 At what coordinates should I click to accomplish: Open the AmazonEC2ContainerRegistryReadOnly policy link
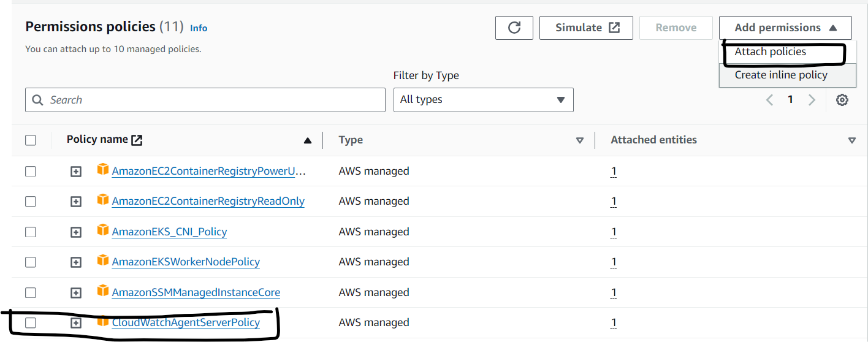208,202
